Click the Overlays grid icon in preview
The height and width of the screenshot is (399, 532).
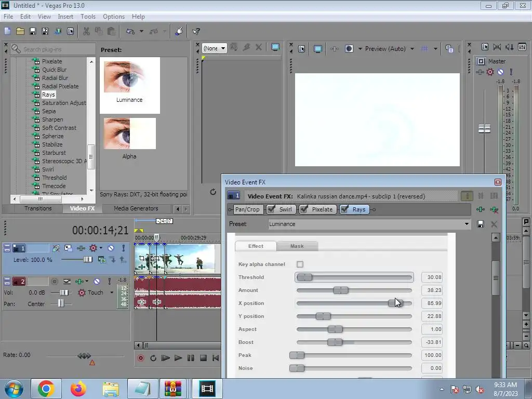[x=424, y=49]
